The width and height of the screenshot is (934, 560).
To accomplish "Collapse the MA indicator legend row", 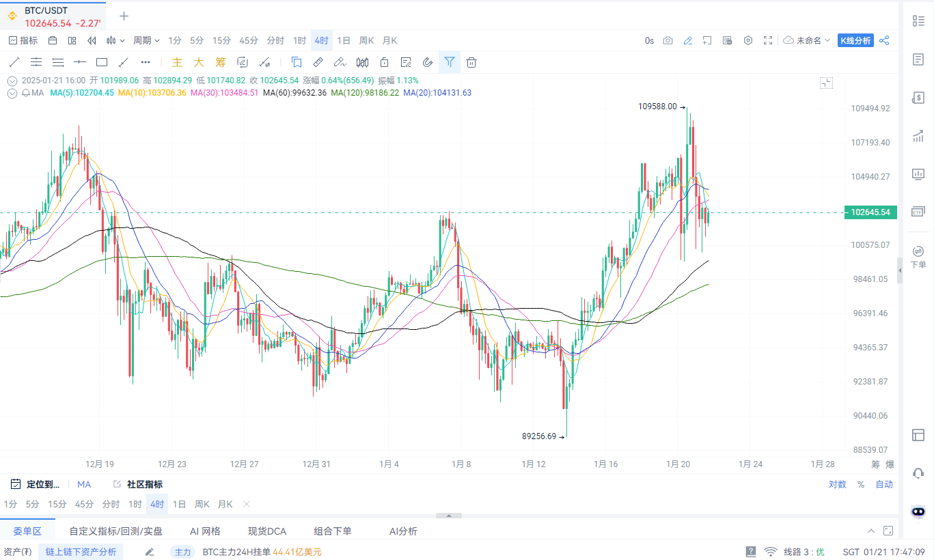I will pyautogui.click(x=12, y=93).
